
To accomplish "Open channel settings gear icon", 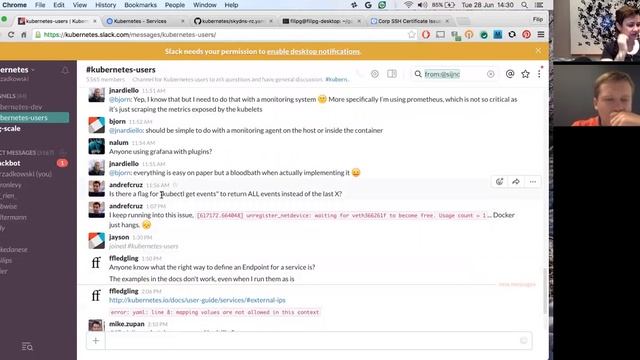I will [x=375, y=74].
